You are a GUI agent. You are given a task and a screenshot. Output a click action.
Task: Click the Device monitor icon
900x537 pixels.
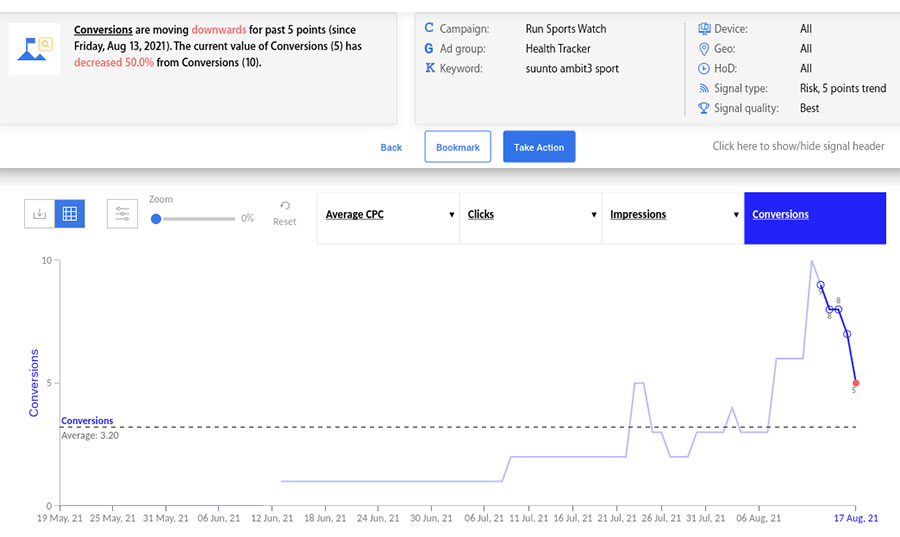pyautogui.click(x=704, y=28)
